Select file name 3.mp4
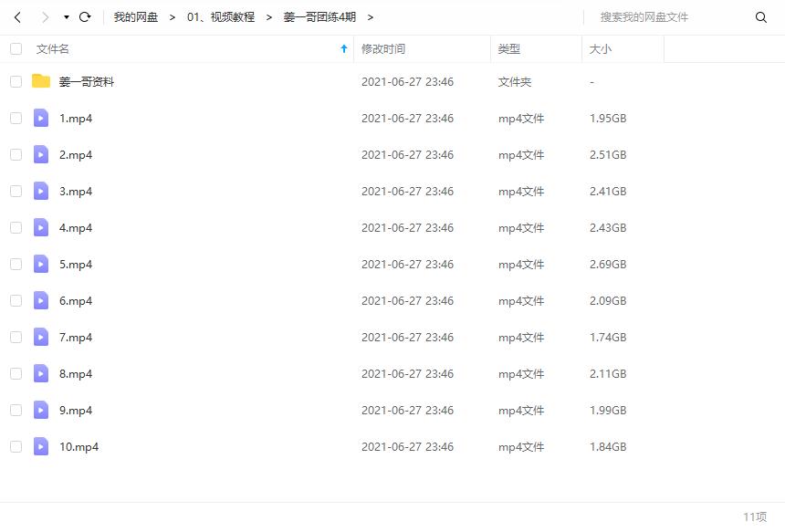 [x=76, y=192]
